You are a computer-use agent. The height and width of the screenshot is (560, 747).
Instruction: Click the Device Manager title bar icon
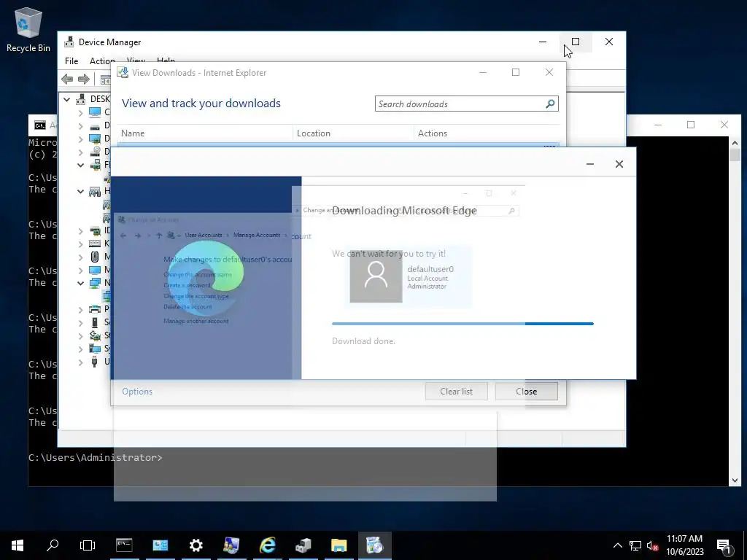tap(69, 42)
